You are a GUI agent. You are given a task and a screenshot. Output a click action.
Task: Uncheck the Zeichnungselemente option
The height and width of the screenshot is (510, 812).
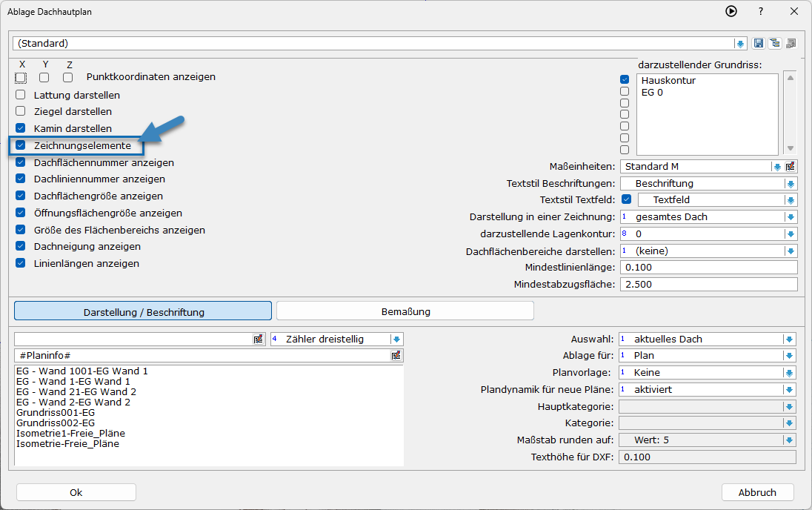tap(21, 145)
